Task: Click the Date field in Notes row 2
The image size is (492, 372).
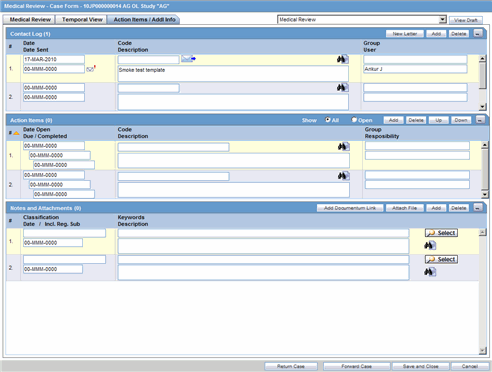Action: point(53,269)
